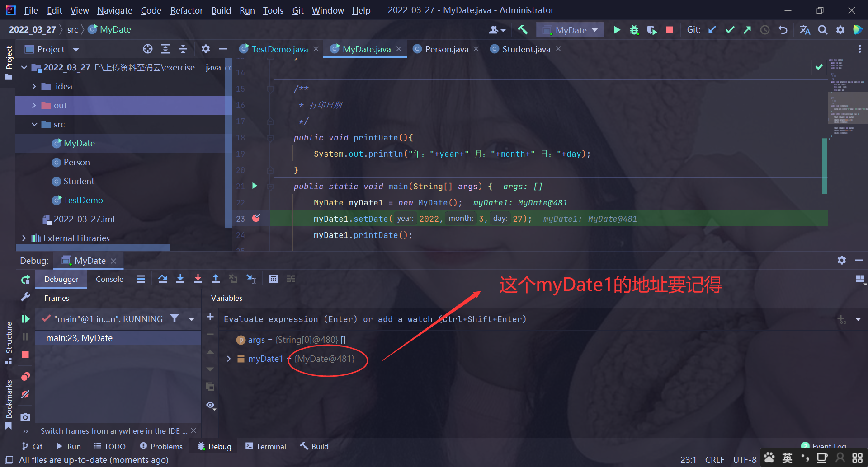Open Build tool window

pos(315,446)
